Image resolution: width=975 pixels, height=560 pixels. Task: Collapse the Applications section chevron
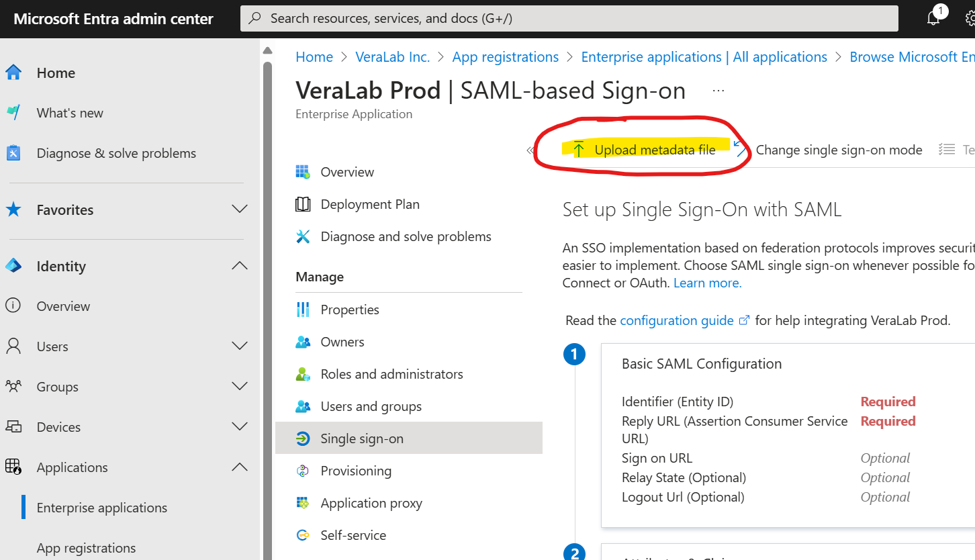[240, 467]
